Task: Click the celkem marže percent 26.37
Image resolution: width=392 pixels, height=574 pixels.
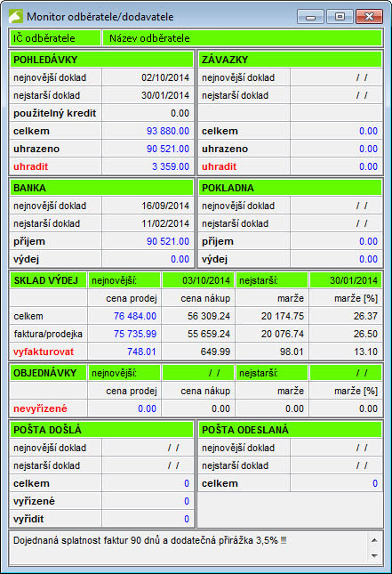Action: [365, 316]
